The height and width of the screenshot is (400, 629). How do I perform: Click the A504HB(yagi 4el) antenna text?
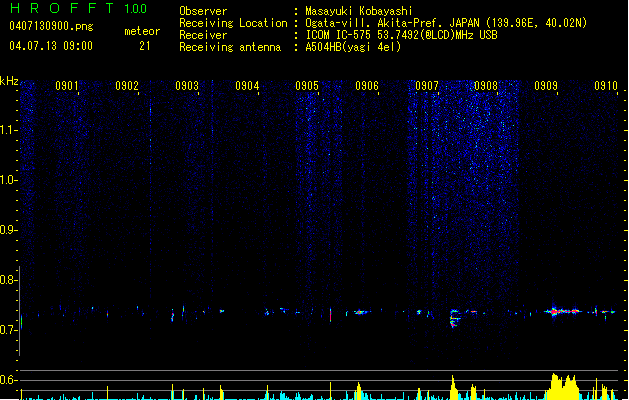[x=353, y=47]
